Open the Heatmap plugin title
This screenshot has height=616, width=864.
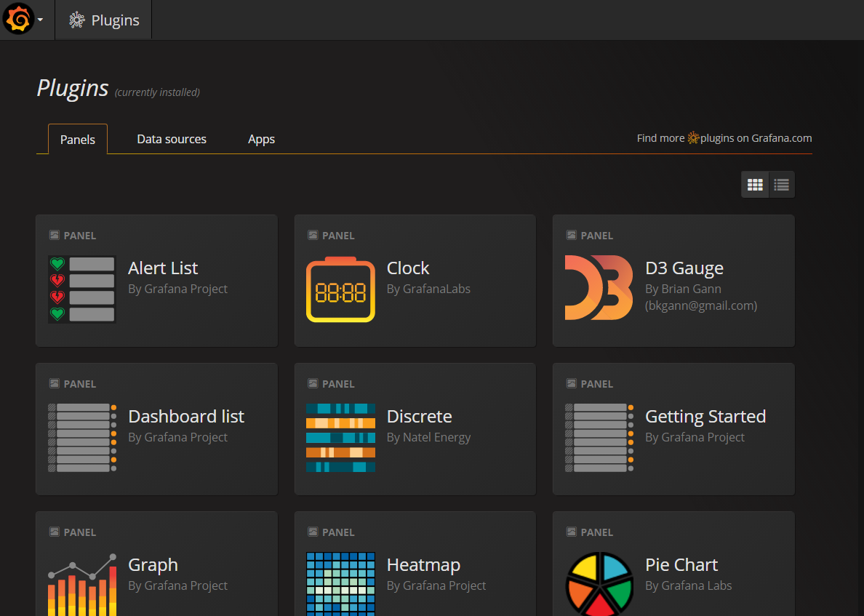tap(424, 565)
